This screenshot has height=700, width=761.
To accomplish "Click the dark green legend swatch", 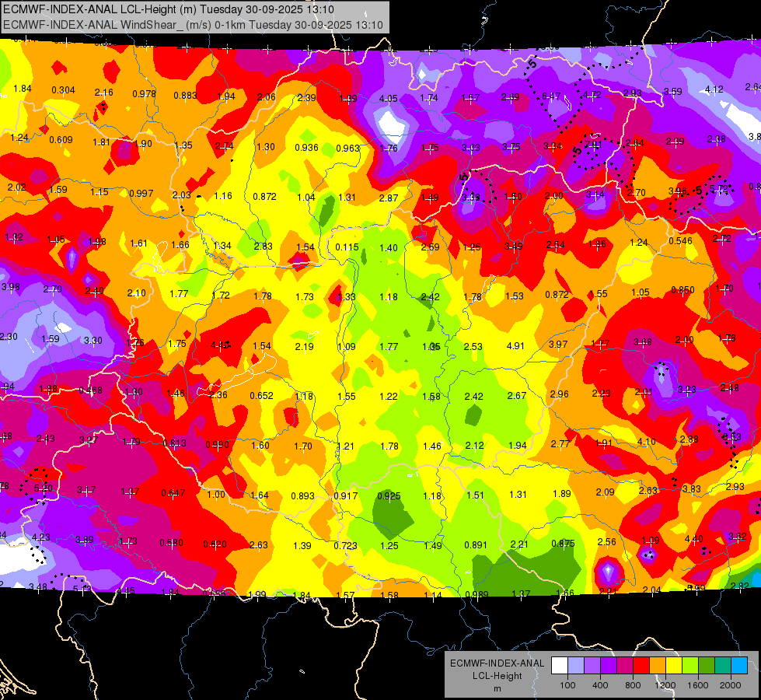I will point(707,665).
